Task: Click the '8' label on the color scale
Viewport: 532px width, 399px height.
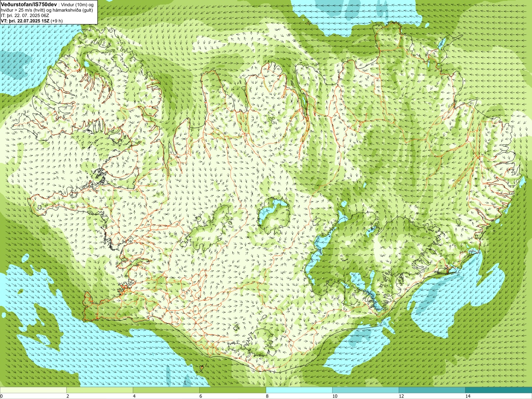Action: [267, 396]
